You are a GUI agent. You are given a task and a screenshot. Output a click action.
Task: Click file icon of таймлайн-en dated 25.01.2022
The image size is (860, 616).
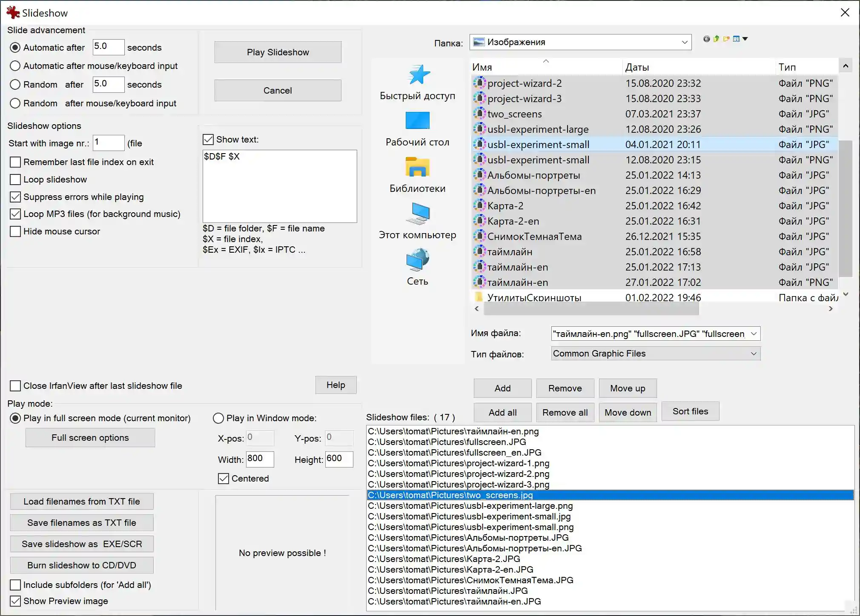pyautogui.click(x=479, y=267)
